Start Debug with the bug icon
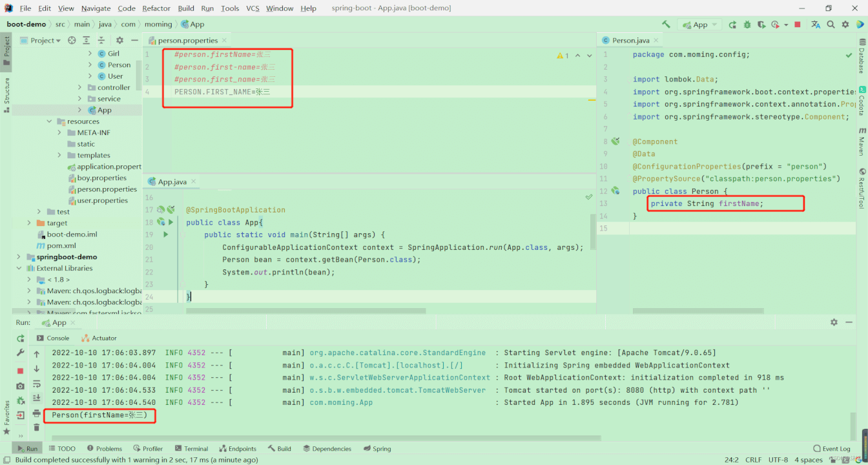868x465 pixels. pyautogui.click(x=747, y=25)
